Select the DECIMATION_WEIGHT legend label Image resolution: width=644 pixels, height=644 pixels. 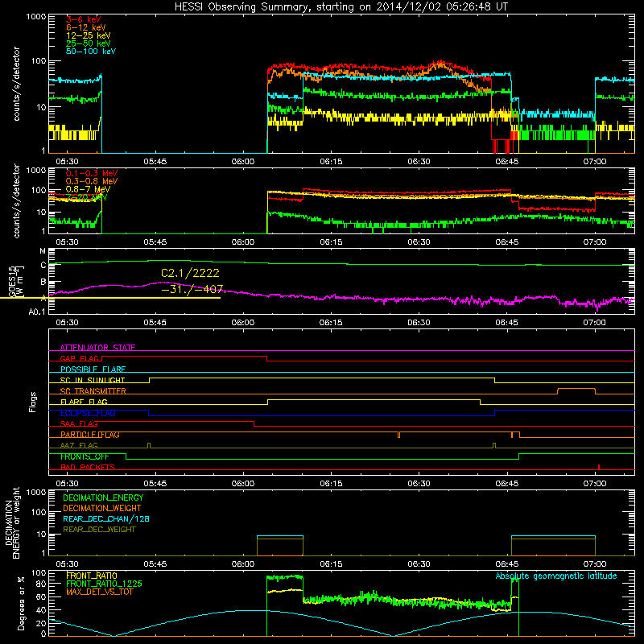point(102,508)
